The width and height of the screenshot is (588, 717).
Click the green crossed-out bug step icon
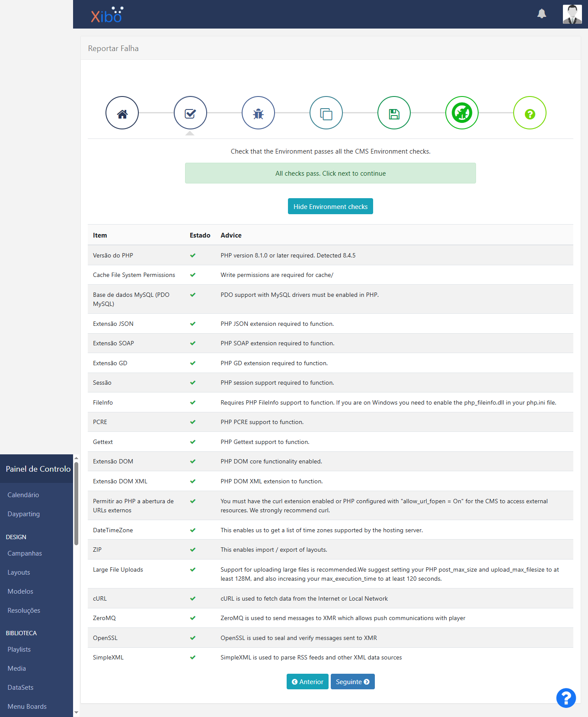(462, 113)
